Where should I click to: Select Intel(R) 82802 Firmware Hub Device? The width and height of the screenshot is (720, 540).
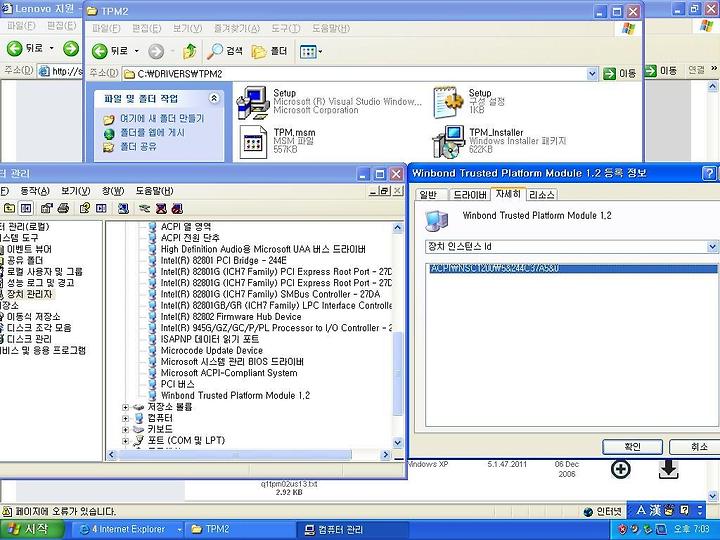[231, 317]
